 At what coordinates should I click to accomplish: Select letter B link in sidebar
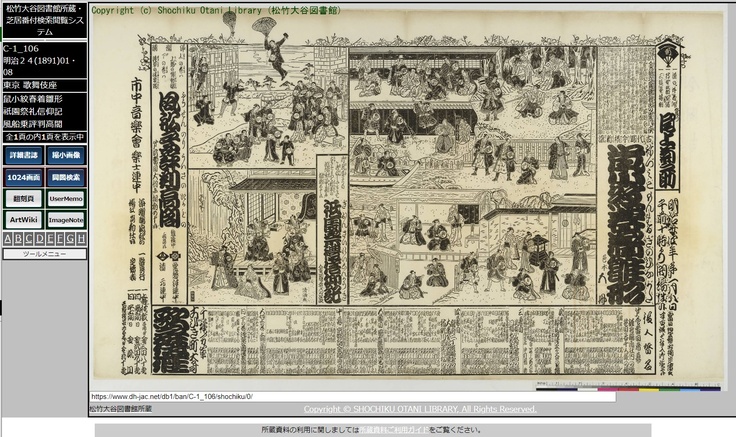coord(18,240)
